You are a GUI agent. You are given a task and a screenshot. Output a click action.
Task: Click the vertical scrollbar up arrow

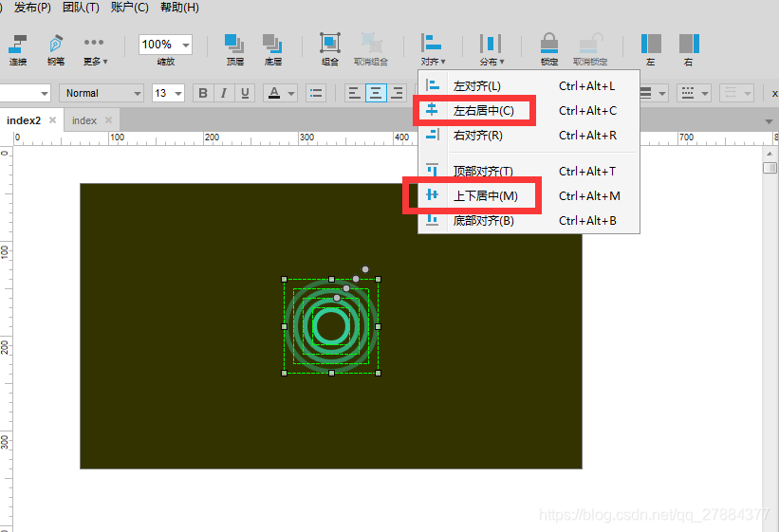[x=770, y=154]
